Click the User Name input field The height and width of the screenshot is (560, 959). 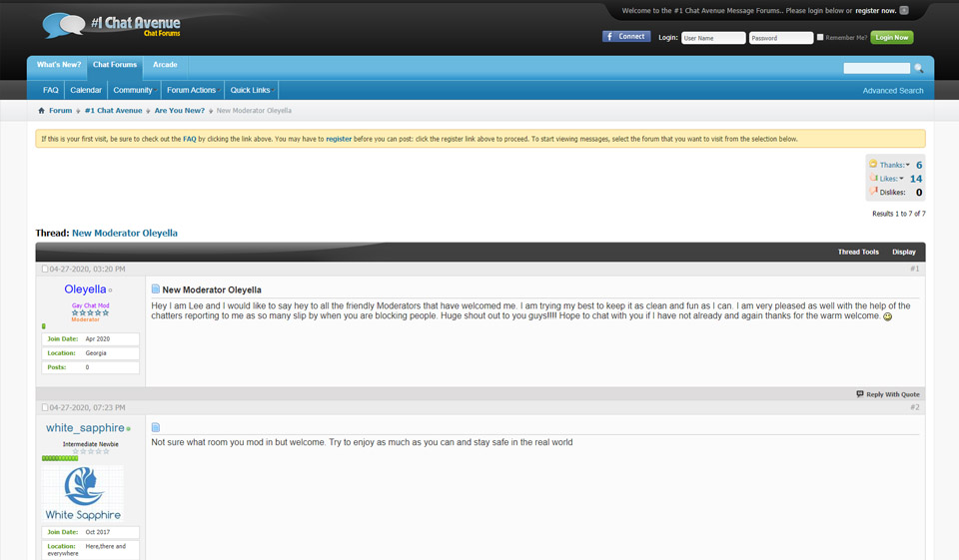pos(713,38)
